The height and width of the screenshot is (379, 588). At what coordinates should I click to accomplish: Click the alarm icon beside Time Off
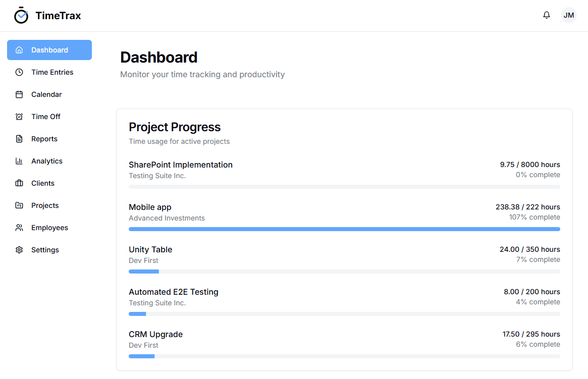tap(19, 117)
